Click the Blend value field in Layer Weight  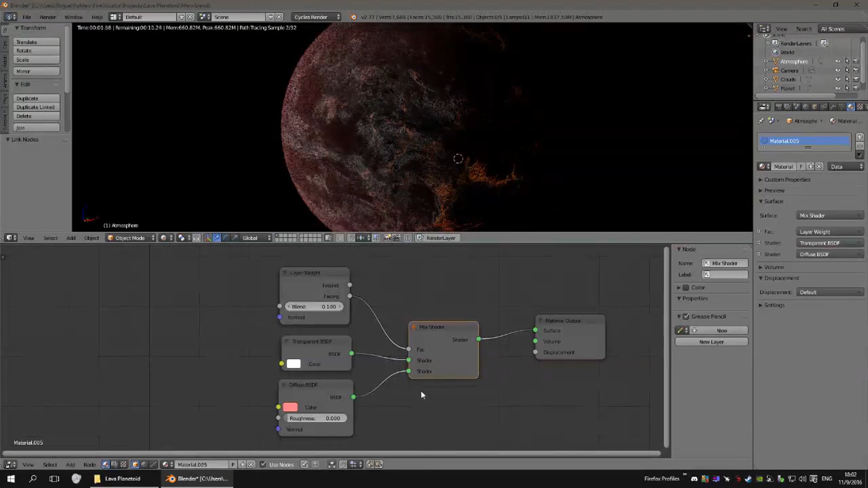point(314,307)
